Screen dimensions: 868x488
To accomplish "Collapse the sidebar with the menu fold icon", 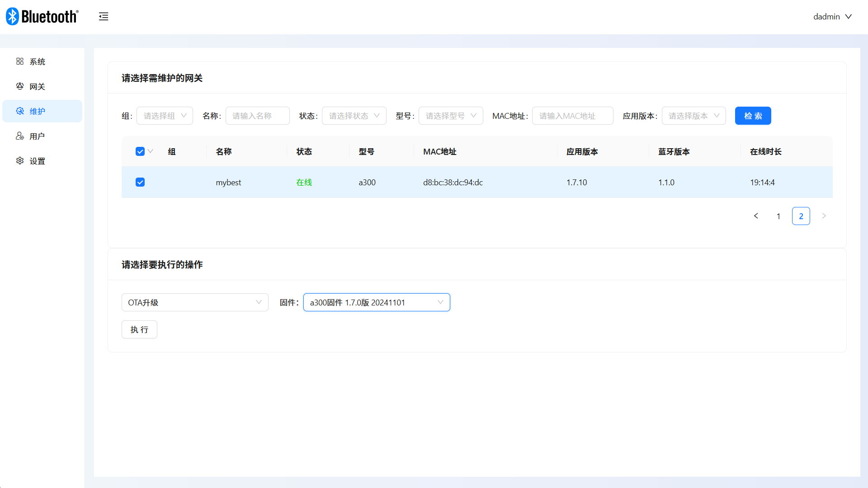I will click(x=104, y=17).
